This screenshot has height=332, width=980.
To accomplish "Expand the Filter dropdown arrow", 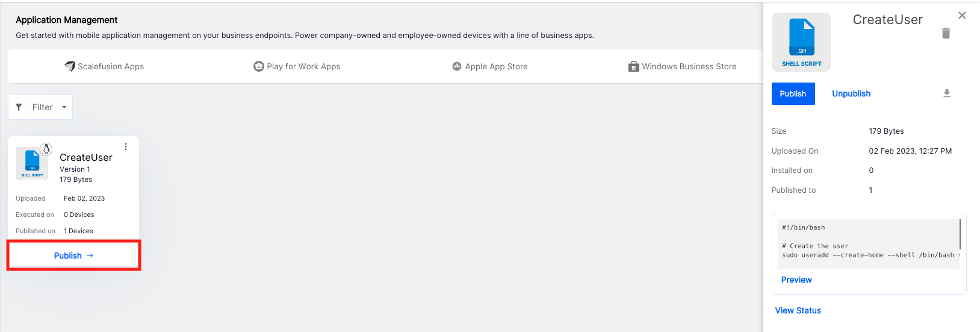I will pos(64,107).
